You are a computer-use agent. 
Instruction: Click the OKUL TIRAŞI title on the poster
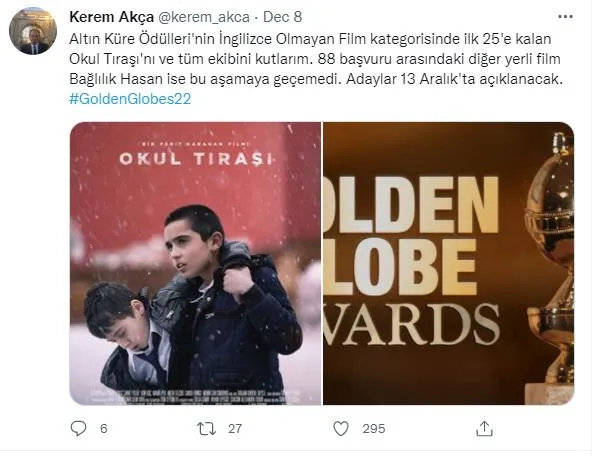pos(196,159)
